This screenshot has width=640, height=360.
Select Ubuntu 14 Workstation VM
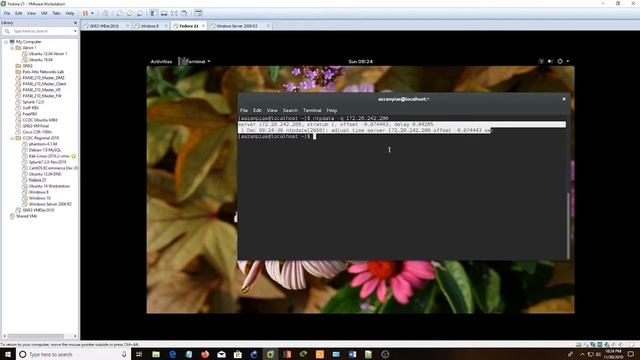tap(49, 186)
